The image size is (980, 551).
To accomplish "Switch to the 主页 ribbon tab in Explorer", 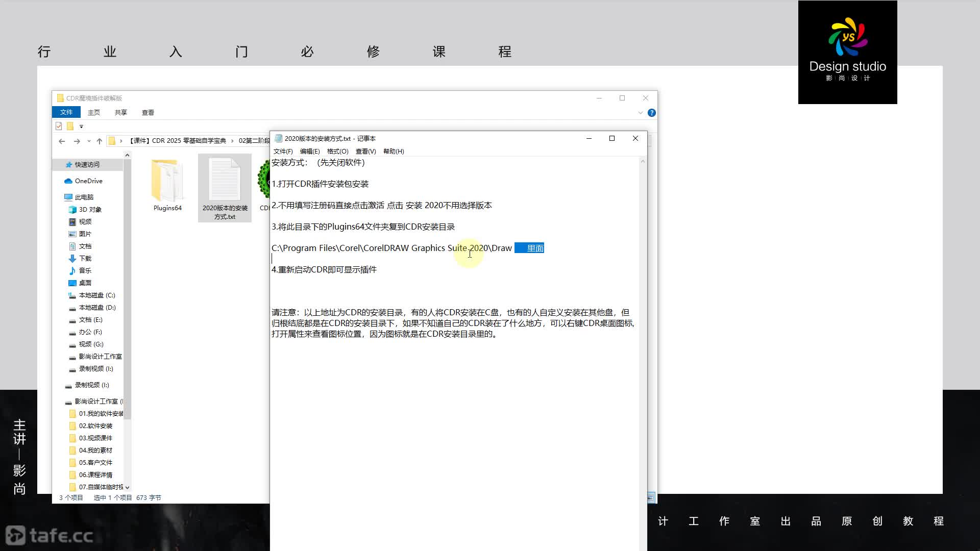I will tap(94, 113).
